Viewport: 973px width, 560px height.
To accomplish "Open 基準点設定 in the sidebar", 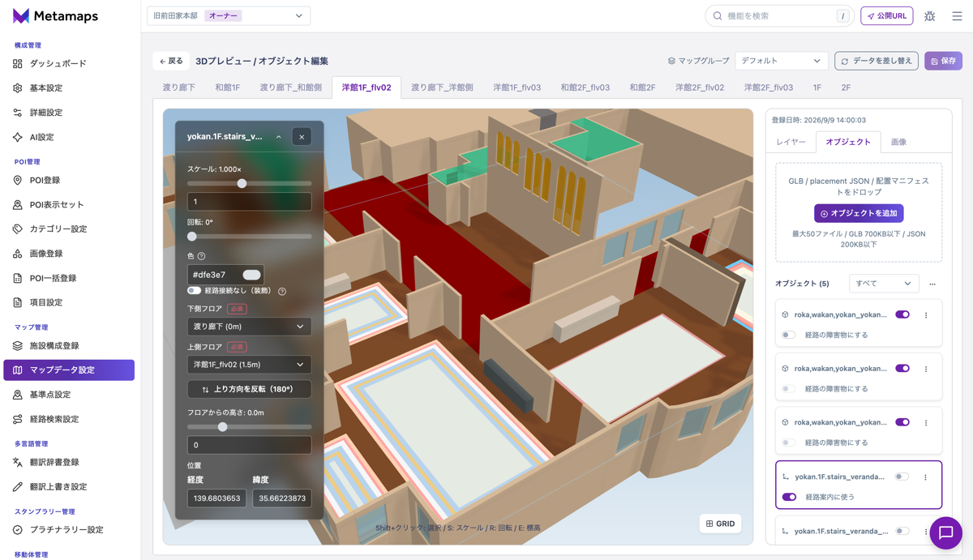I will pos(69,395).
